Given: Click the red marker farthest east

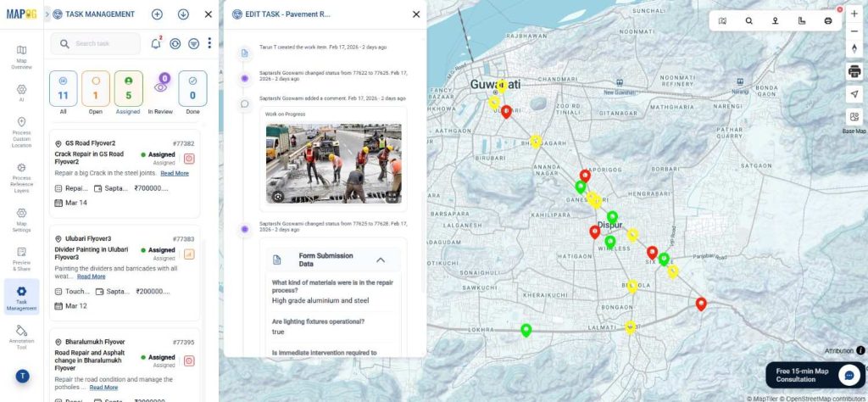Looking at the screenshot, I should (701, 304).
